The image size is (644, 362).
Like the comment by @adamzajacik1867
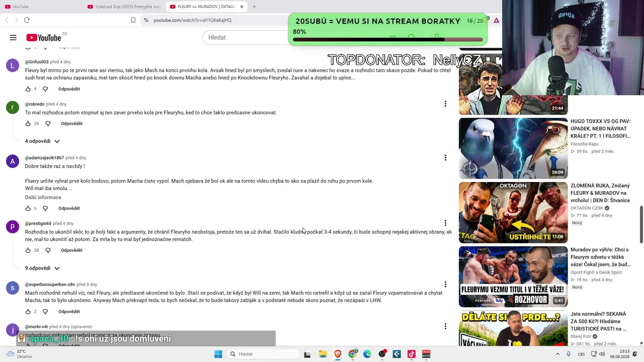tap(28, 208)
